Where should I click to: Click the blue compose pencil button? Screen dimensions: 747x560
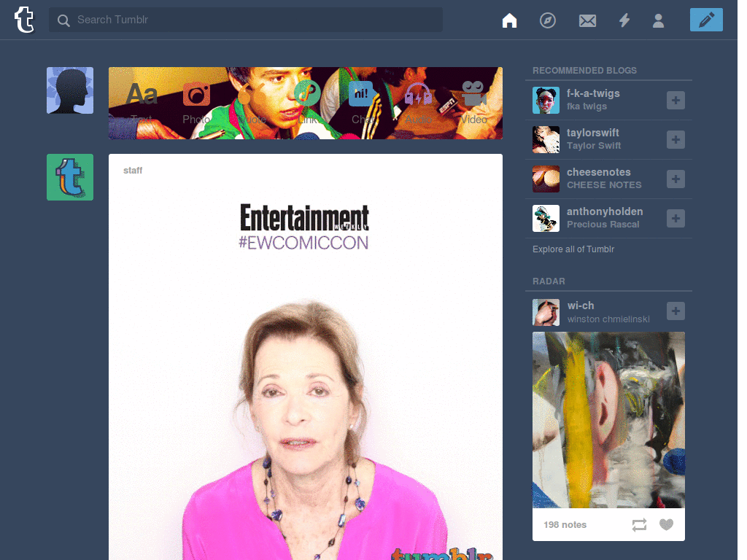point(706,20)
